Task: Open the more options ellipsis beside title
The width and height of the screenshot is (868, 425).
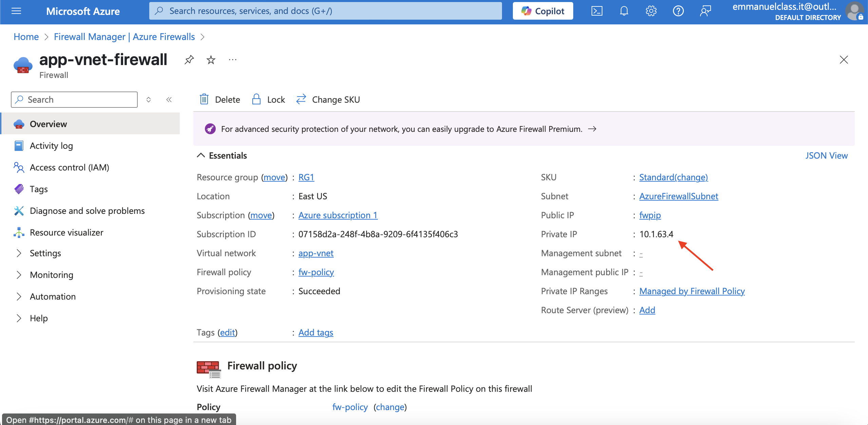Action: tap(233, 60)
